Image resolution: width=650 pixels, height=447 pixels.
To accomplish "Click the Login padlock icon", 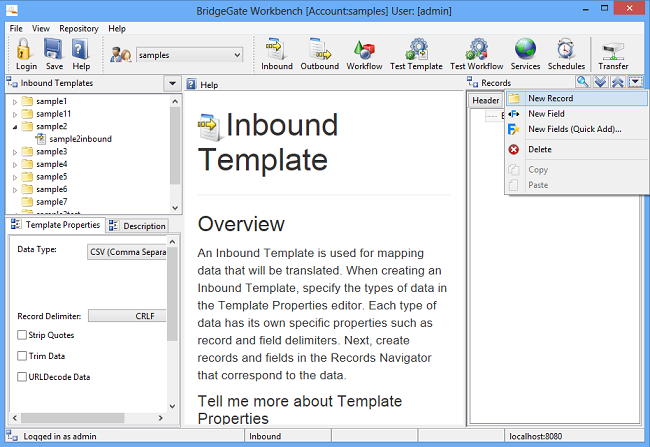I will [x=24, y=49].
